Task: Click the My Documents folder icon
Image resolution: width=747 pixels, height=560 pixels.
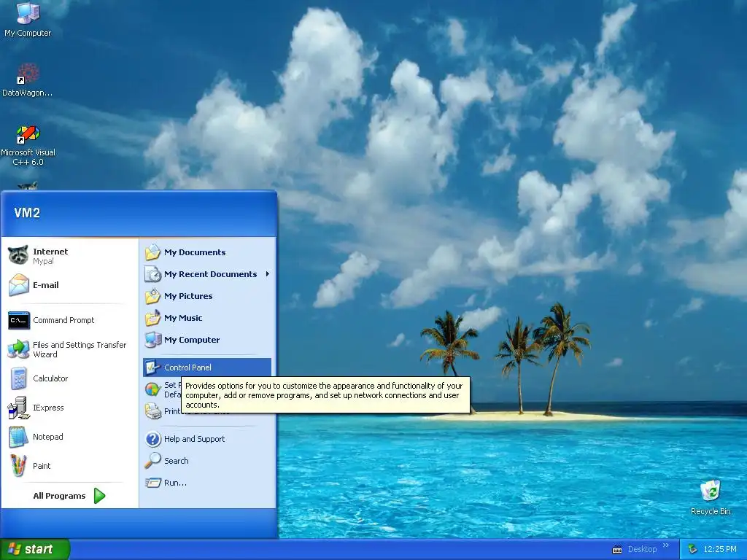Action: [x=152, y=252]
